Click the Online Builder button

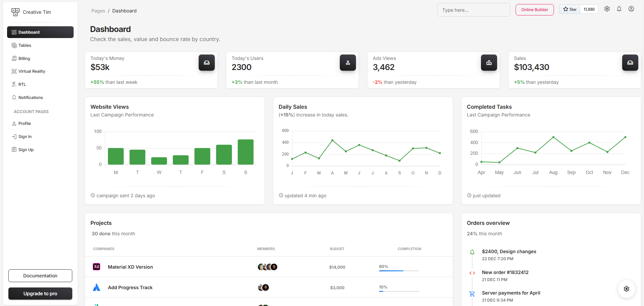534,10
